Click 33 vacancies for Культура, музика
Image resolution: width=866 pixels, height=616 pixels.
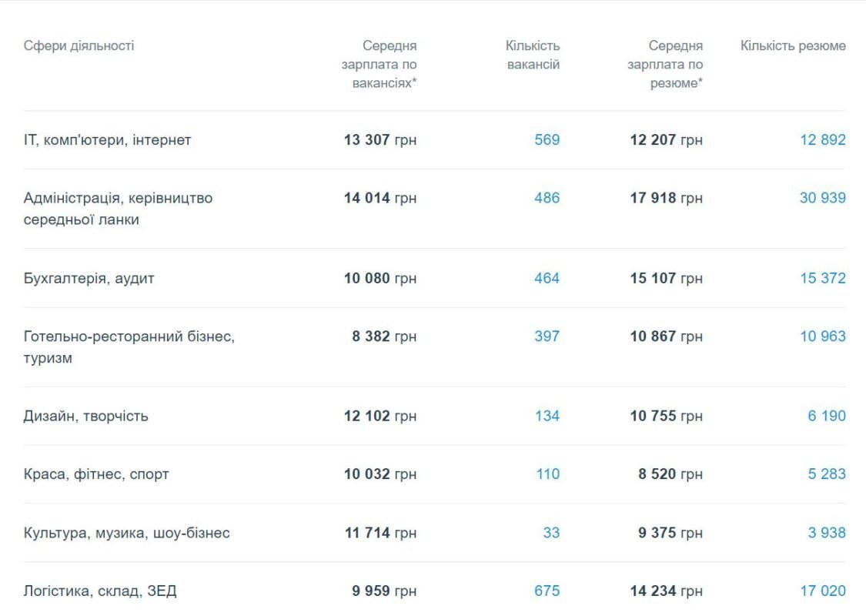pos(551,533)
